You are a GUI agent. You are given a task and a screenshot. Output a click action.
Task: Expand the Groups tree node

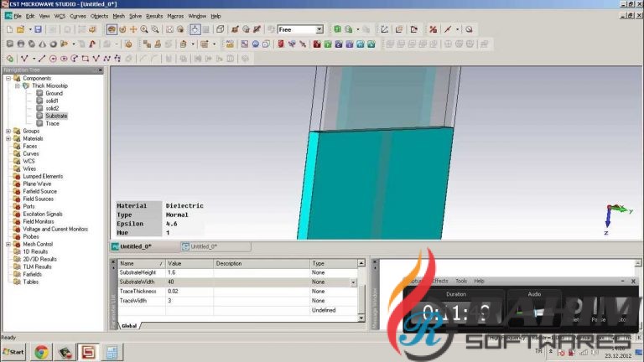coord(8,132)
